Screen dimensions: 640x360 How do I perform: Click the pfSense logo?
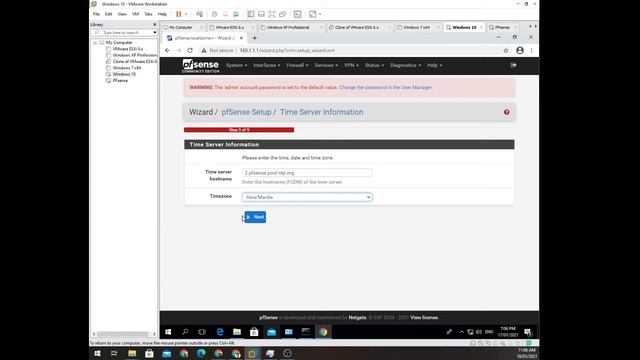pos(200,66)
